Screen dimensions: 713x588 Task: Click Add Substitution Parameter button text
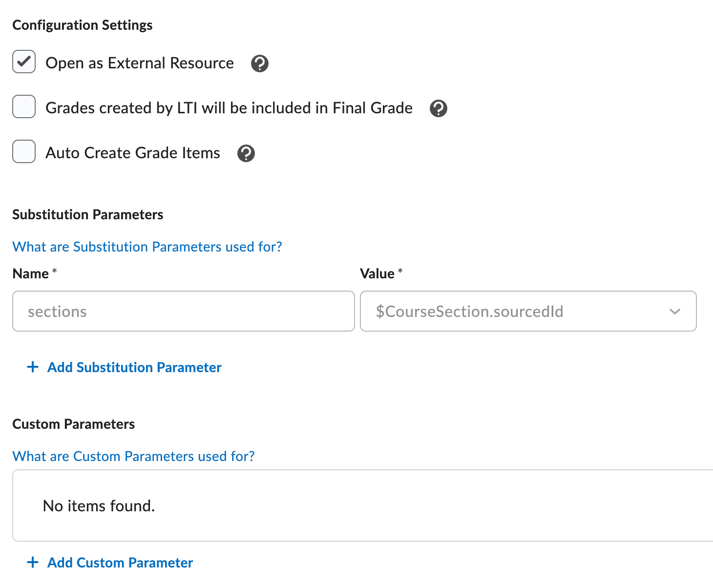pos(134,367)
